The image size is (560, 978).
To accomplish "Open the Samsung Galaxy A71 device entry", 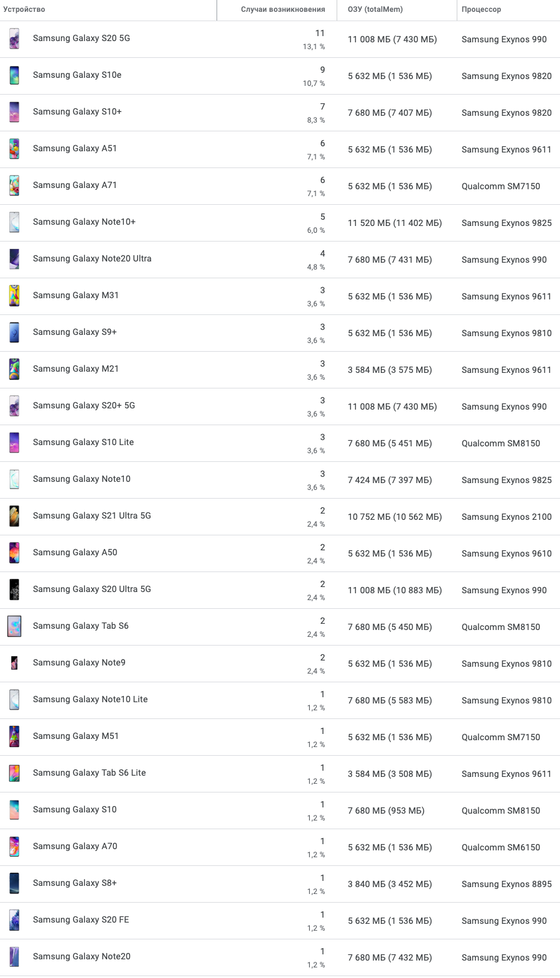I will tap(75, 186).
